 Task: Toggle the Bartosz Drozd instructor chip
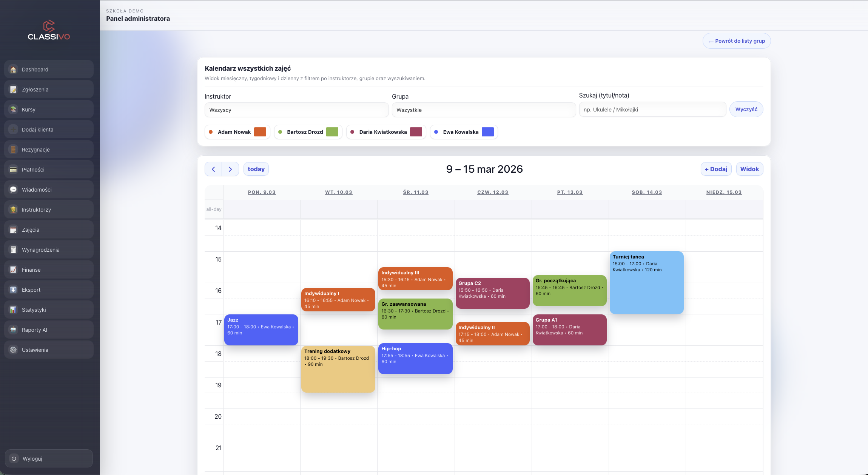pos(304,132)
